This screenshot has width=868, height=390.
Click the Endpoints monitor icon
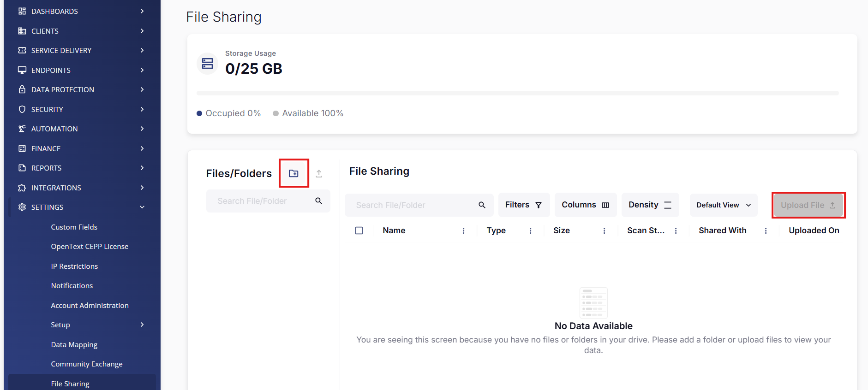click(22, 70)
